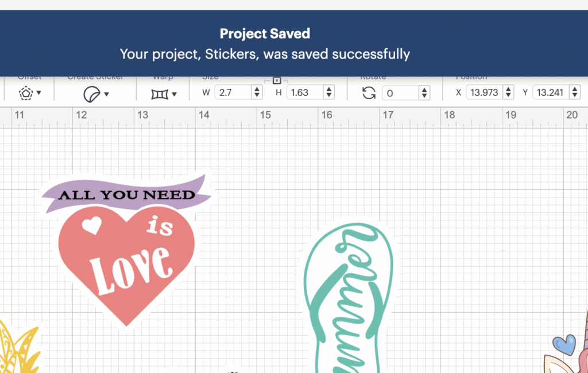The image size is (588, 373).
Task: Expand the Offset dropdown arrow
Action: point(39,93)
